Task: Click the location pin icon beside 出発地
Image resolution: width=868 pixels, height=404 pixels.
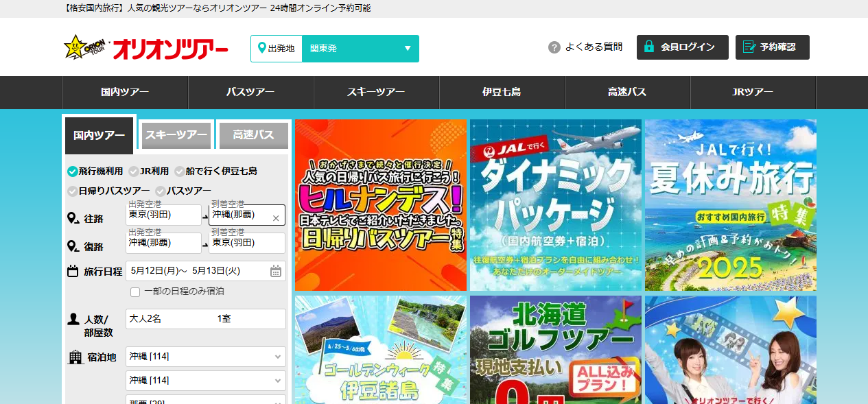Action: 261,48
